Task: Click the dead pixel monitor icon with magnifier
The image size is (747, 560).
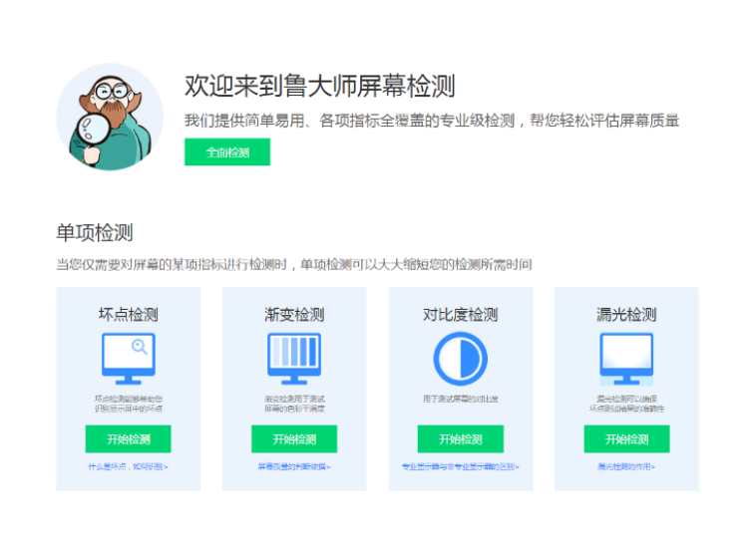Action: (129, 359)
